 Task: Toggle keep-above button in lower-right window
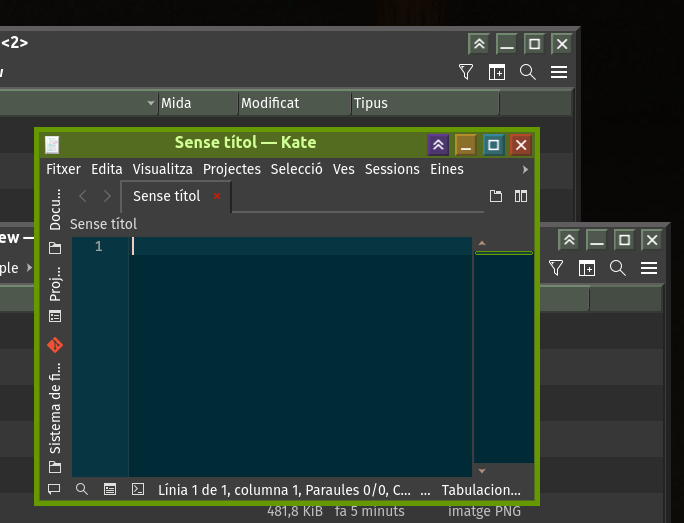(x=569, y=240)
